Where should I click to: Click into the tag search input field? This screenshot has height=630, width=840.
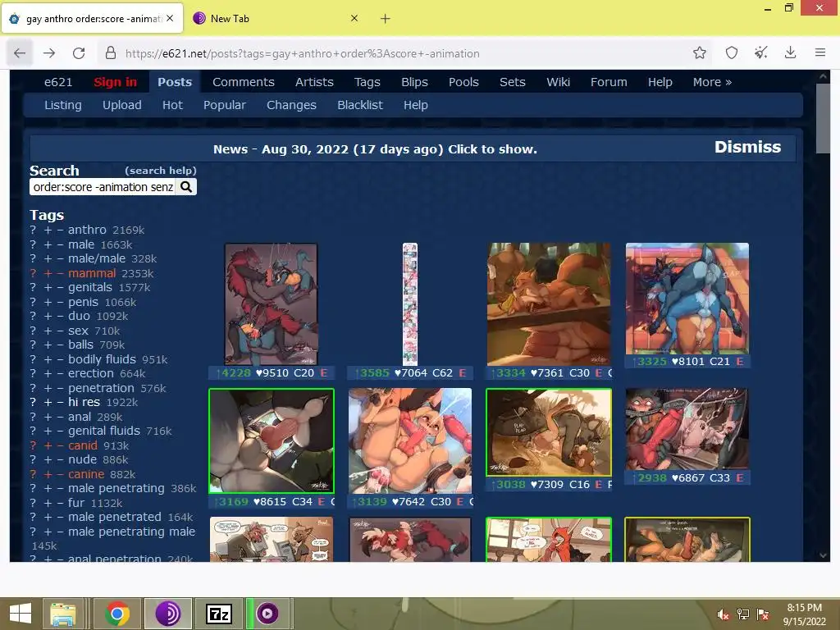tap(103, 187)
